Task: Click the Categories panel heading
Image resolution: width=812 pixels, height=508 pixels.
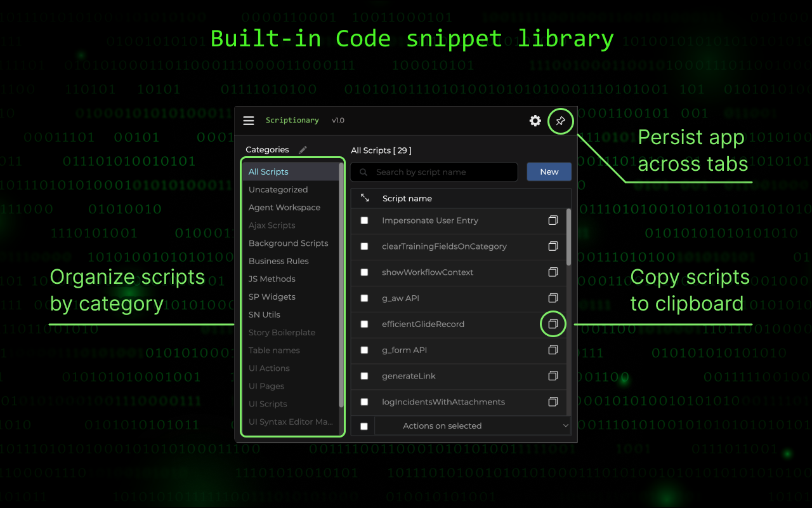Action: click(x=267, y=150)
